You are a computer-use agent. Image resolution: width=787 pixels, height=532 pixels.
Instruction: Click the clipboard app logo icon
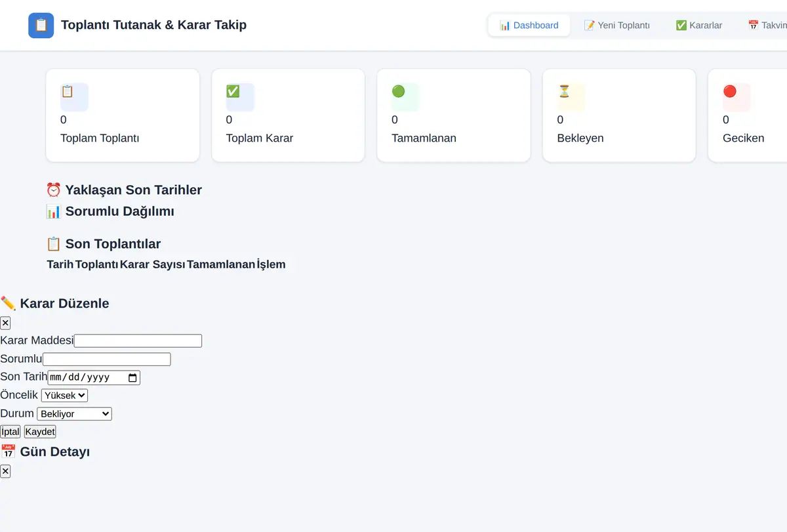click(41, 26)
